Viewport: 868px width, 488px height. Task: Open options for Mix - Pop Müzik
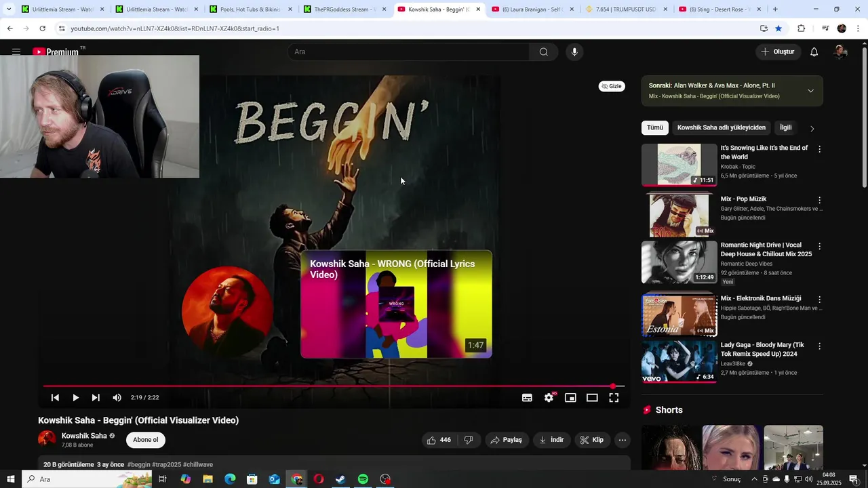click(x=819, y=200)
